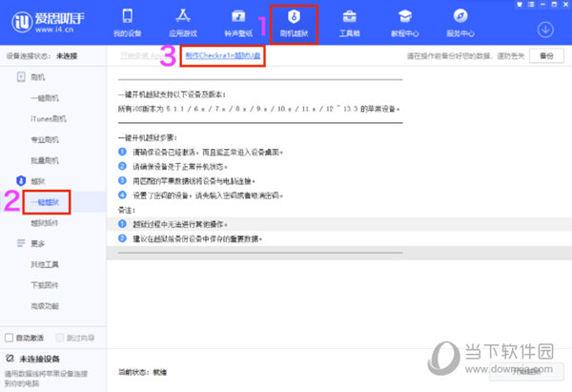Click the download manager arrow icon
The image size is (572, 392).
tap(545, 29)
